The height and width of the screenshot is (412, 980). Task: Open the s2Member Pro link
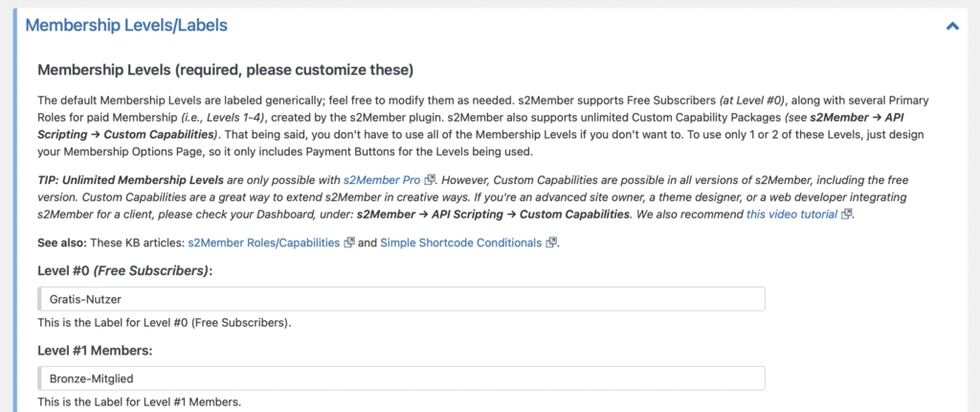point(382,180)
